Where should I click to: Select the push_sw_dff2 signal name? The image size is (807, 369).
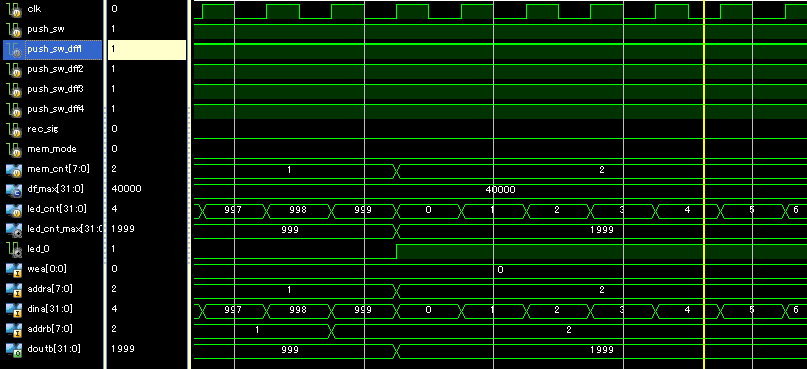[x=55, y=69]
